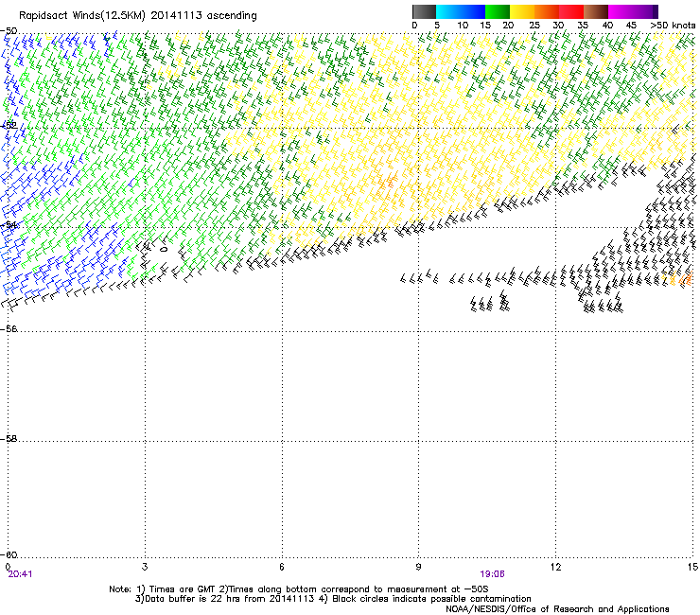Click the '9' longitude axis label
Screen dimensions: 700x615
point(418,567)
